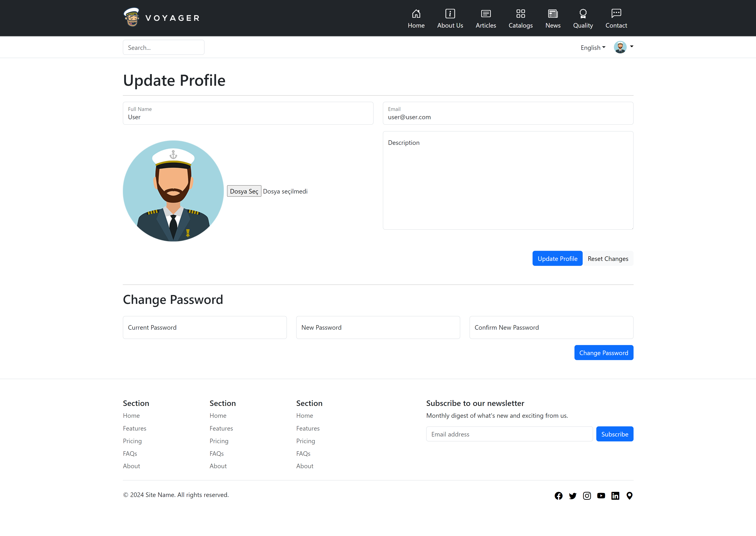Open Features link in second footer Section

(221, 428)
